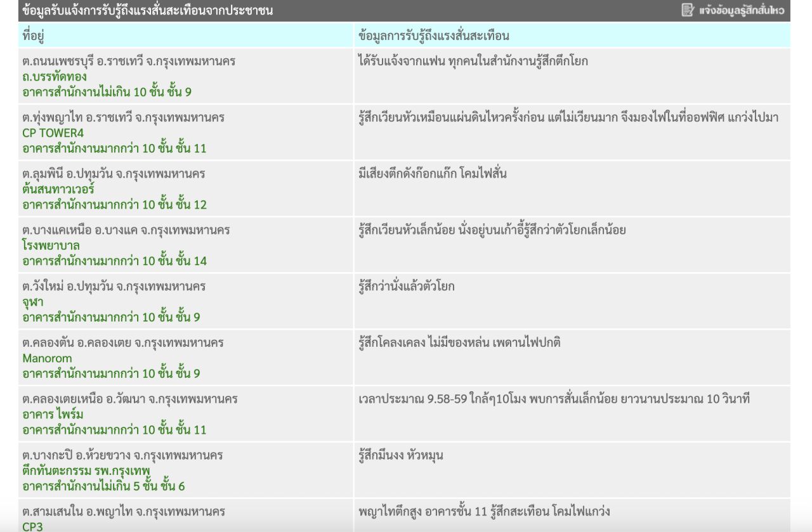
Task: Select the ข้อมูลรับแจ้งการรับรู้ถึงแรงสั่นสะเทือนจากประชาชน title
Action: point(147,10)
